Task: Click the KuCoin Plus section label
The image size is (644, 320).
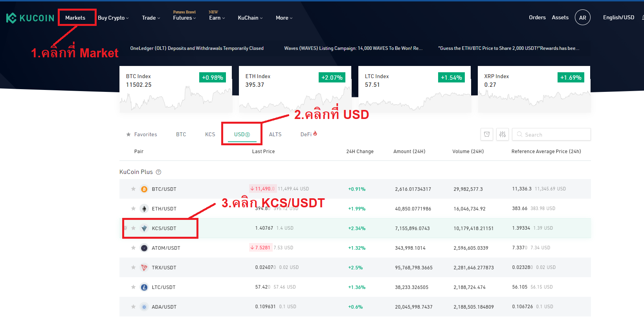Action: click(x=136, y=172)
